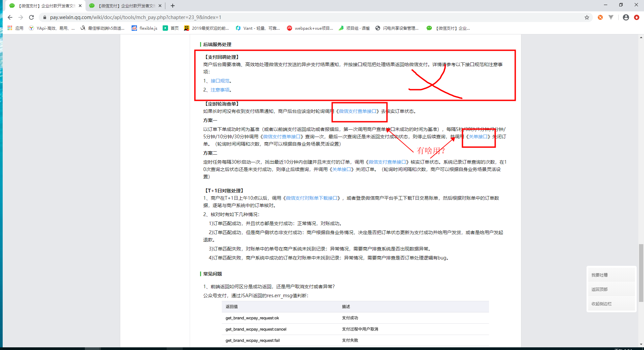
Task: Close the first 微信支付 tab
Action: point(80,6)
